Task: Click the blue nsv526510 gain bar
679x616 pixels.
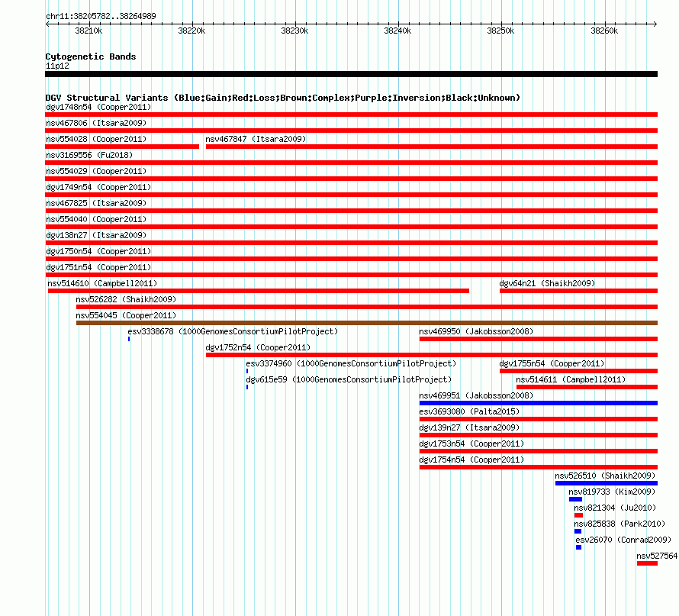Action: [x=607, y=483]
